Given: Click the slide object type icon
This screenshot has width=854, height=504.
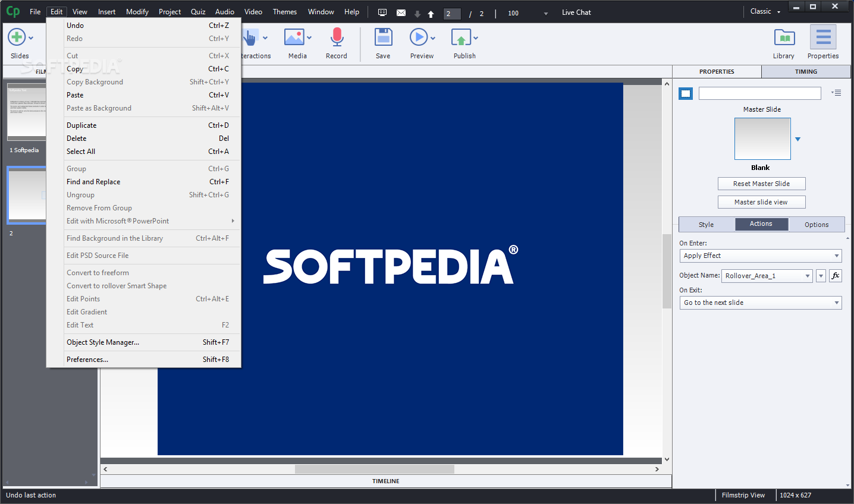Looking at the screenshot, I should point(686,93).
